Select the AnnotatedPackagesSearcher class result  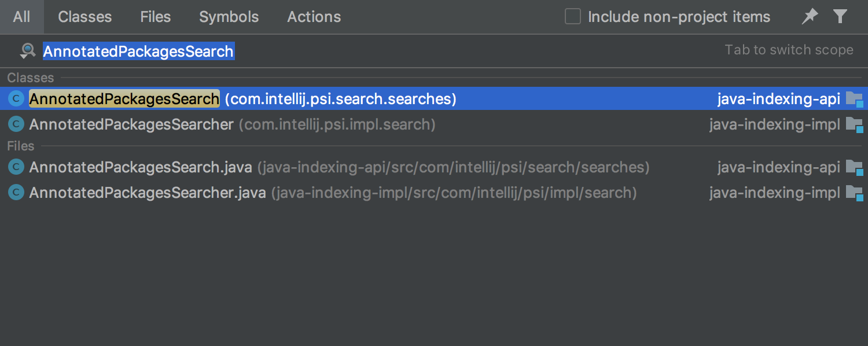(434, 124)
